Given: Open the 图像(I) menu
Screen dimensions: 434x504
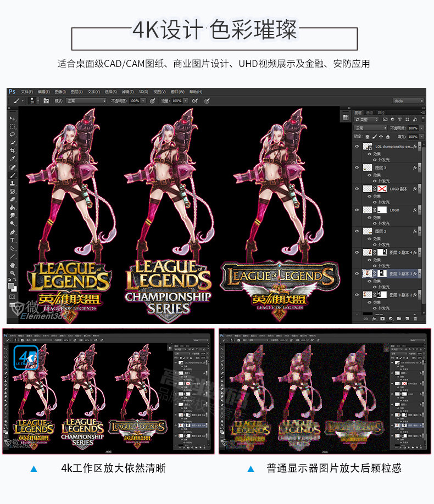Looking at the screenshot, I should pos(60,92).
